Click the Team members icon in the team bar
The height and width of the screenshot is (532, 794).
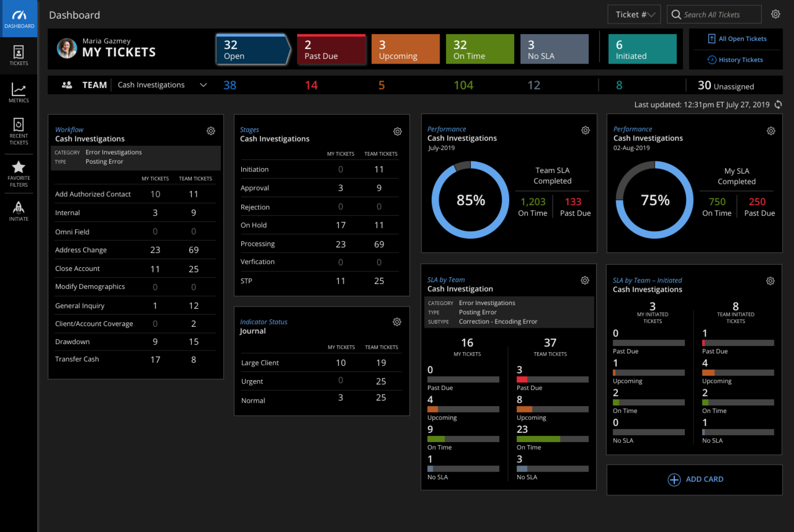tap(67, 85)
